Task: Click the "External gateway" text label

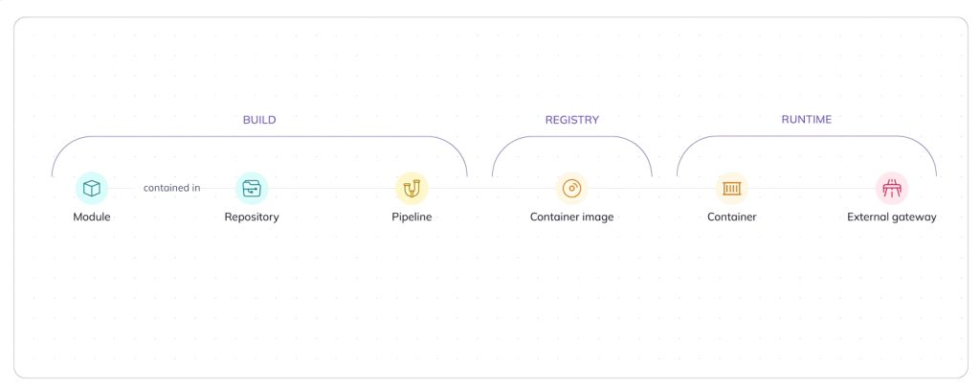Action: pos(892,217)
